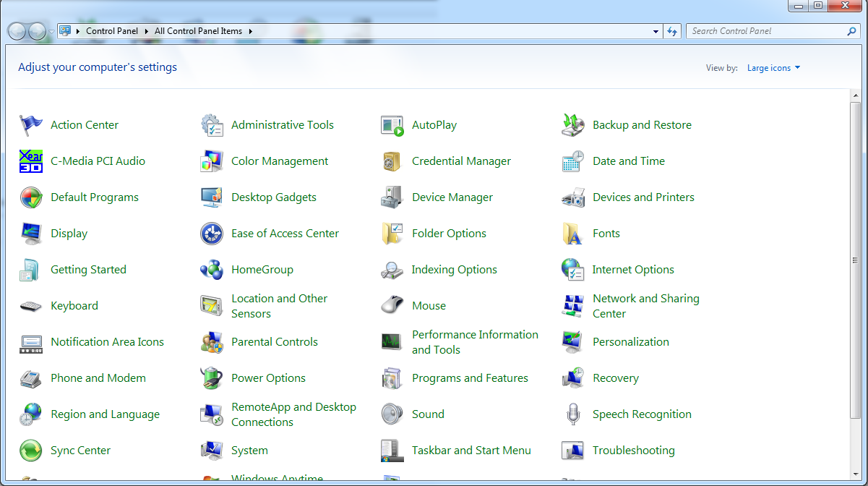Expand the arrow after All Control Panel Items

click(x=251, y=32)
